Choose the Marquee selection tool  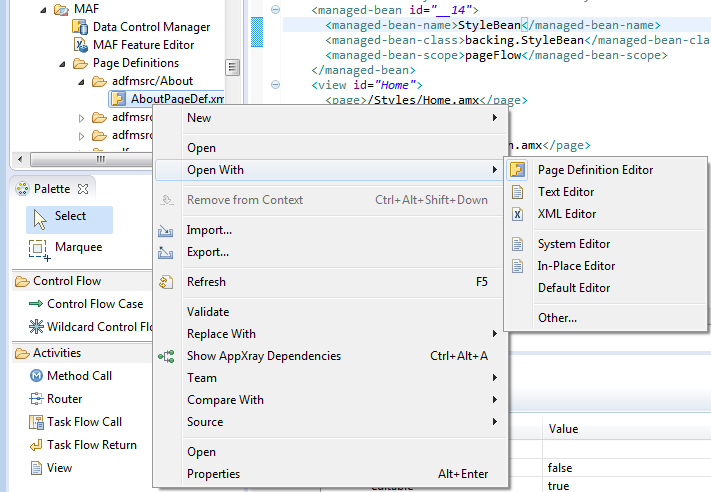(66, 249)
